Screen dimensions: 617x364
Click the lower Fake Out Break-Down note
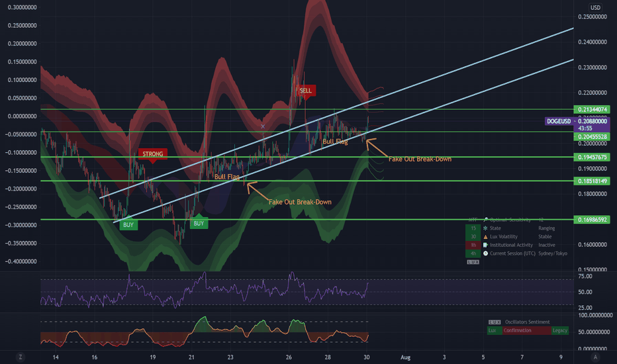(x=300, y=202)
